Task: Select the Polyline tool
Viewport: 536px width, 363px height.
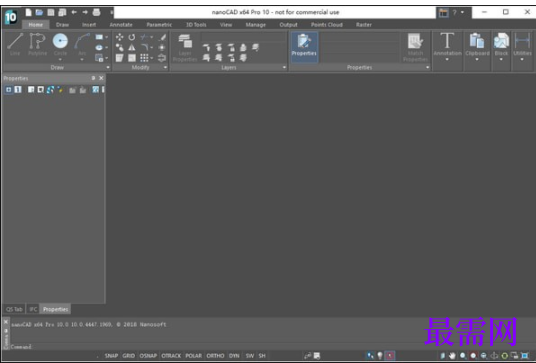Action: (37, 44)
